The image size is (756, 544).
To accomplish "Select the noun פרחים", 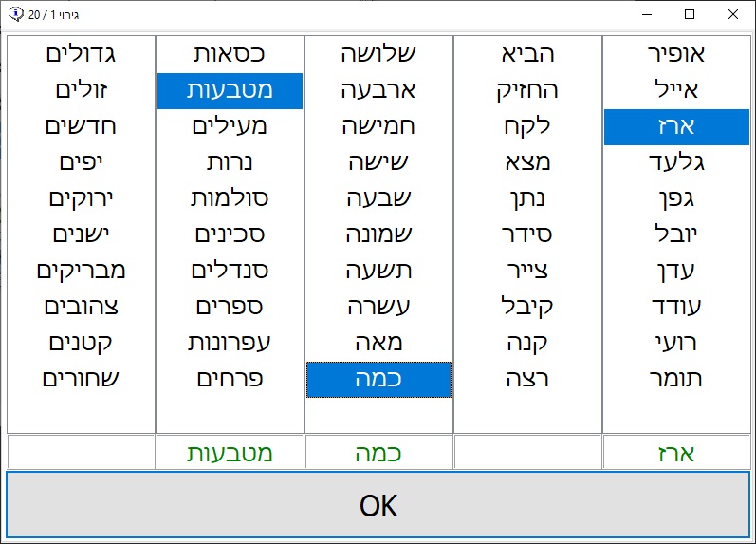I will point(230,379).
